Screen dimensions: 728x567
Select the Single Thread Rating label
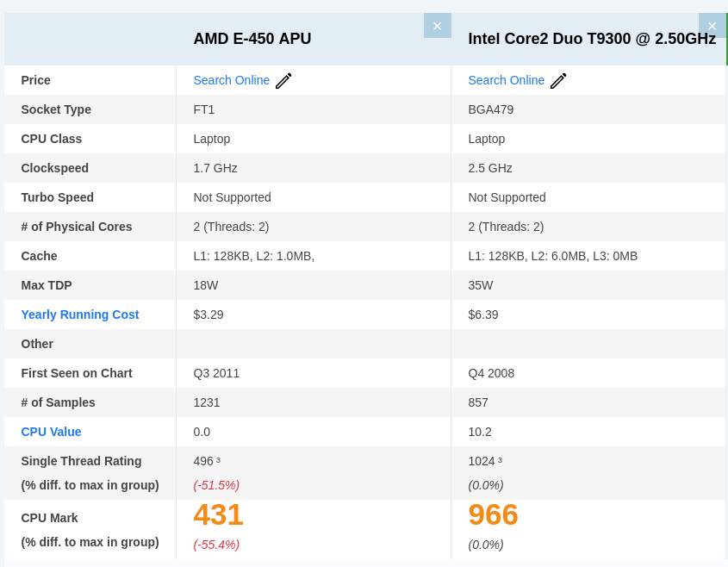pyautogui.click(x=81, y=461)
